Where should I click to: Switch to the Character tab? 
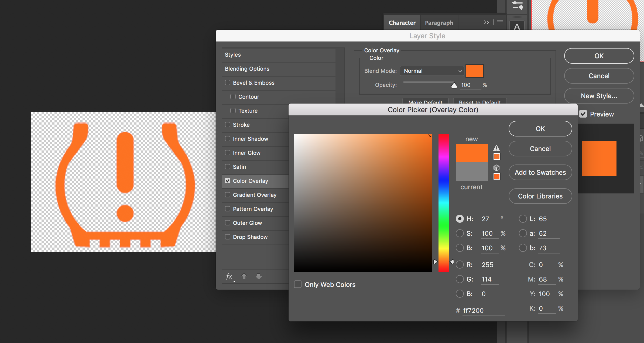click(x=402, y=23)
